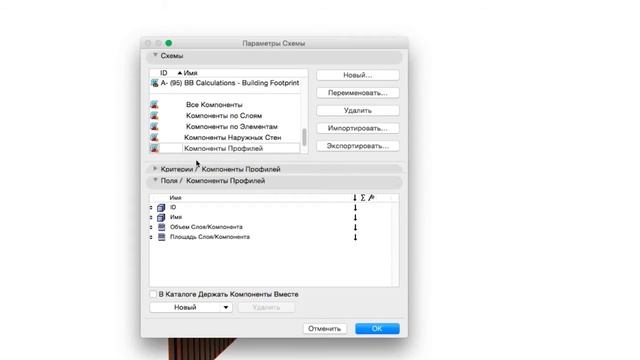640x360 pixels.
Task: Click disabled Удалить button below fields list
Action: (266, 307)
